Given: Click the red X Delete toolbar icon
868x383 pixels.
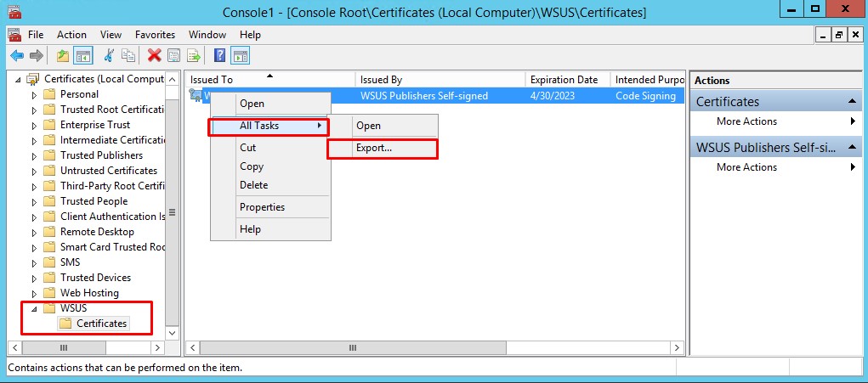Looking at the screenshot, I should (x=154, y=55).
